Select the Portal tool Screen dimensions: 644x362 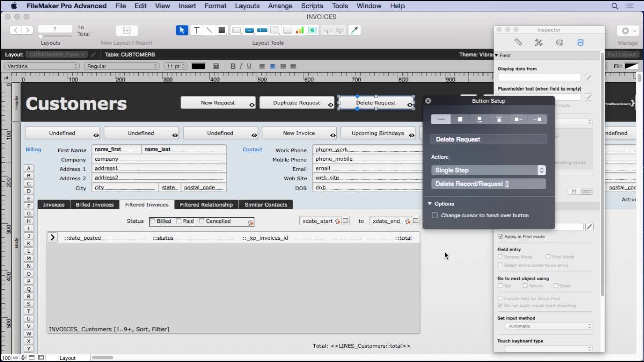287,30
